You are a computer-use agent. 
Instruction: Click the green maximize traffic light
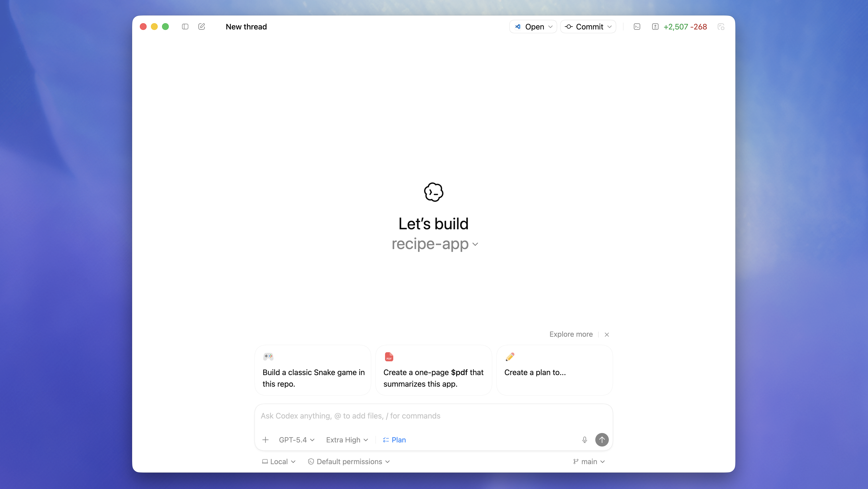[165, 27]
